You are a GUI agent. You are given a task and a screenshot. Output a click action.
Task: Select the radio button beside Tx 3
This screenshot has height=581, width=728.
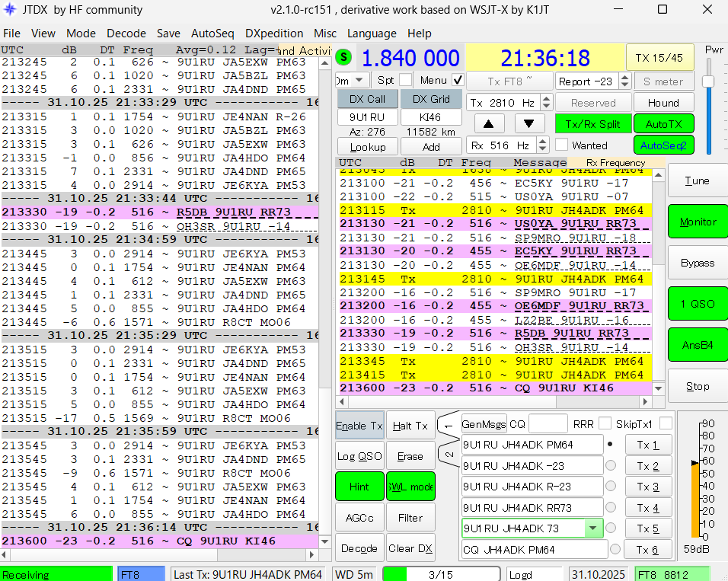[x=611, y=487]
